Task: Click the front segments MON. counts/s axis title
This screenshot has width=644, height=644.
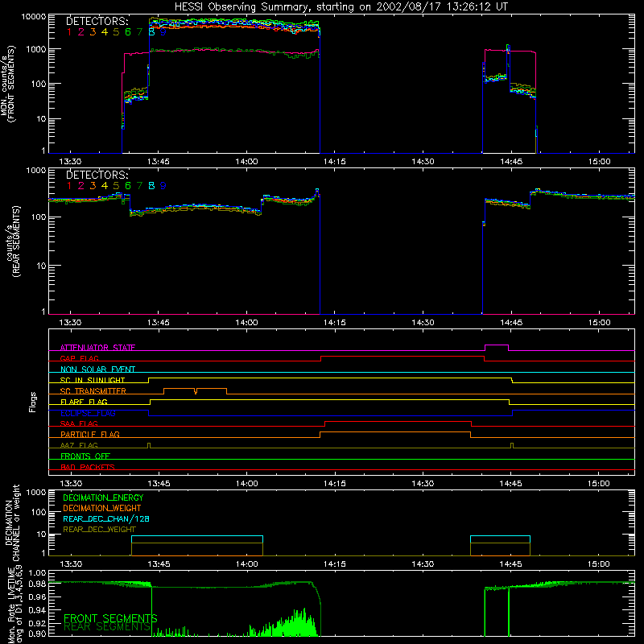Action: 7,84
